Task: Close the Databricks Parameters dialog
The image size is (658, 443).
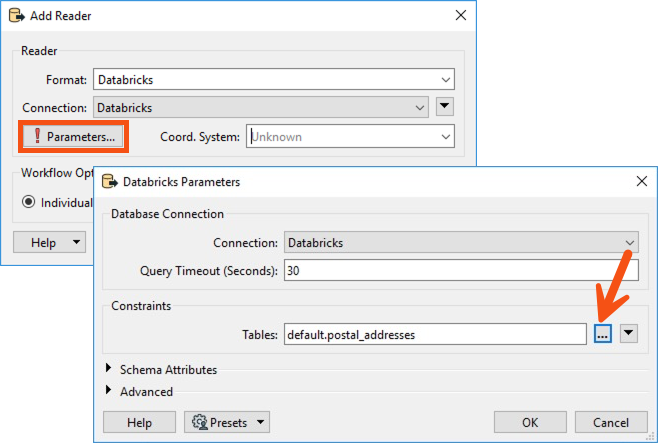Action: pyautogui.click(x=642, y=181)
